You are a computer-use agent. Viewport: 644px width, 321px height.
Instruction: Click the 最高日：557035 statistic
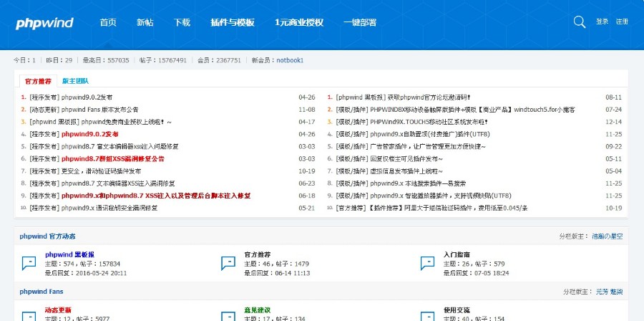click(x=106, y=60)
